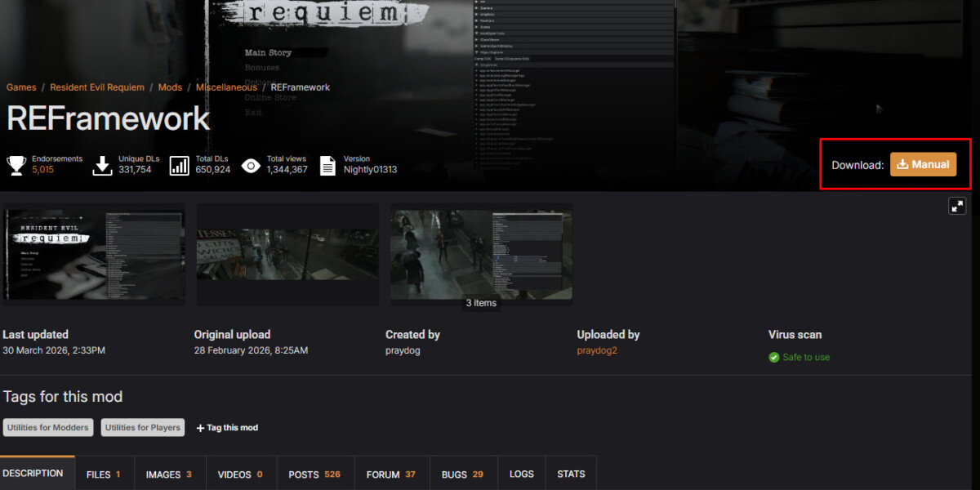This screenshot has height=490, width=980.
Task: Click the Safe to use virus scan link
Action: coord(806,357)
